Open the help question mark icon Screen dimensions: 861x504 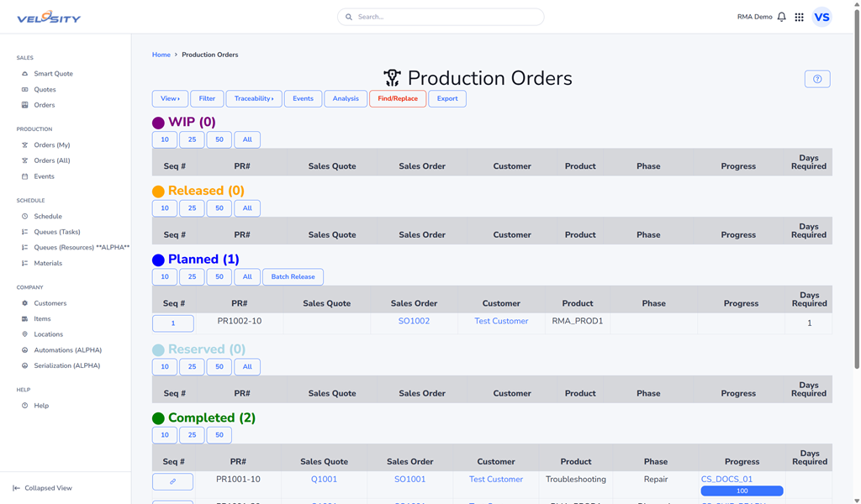click(x=816, y=79)
